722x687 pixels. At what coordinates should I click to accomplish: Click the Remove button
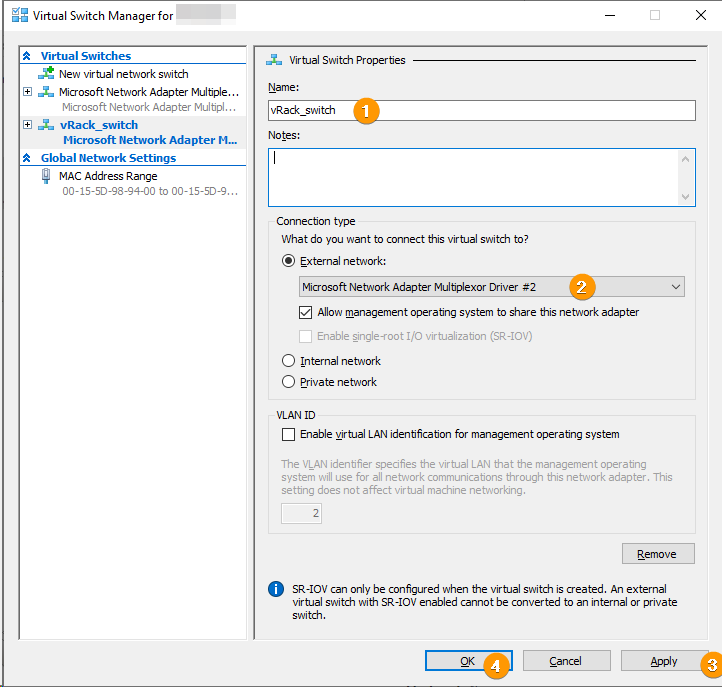pos(658,554)
